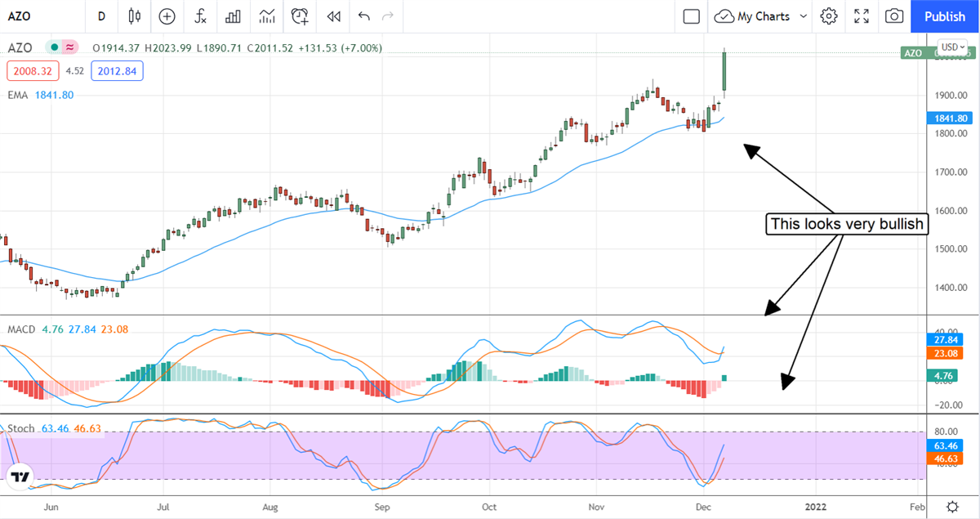The width and height of the screenshot is (980, 519).
Task: Click the EMA value 1841.80 in legend
Action: tap(55, 95)
